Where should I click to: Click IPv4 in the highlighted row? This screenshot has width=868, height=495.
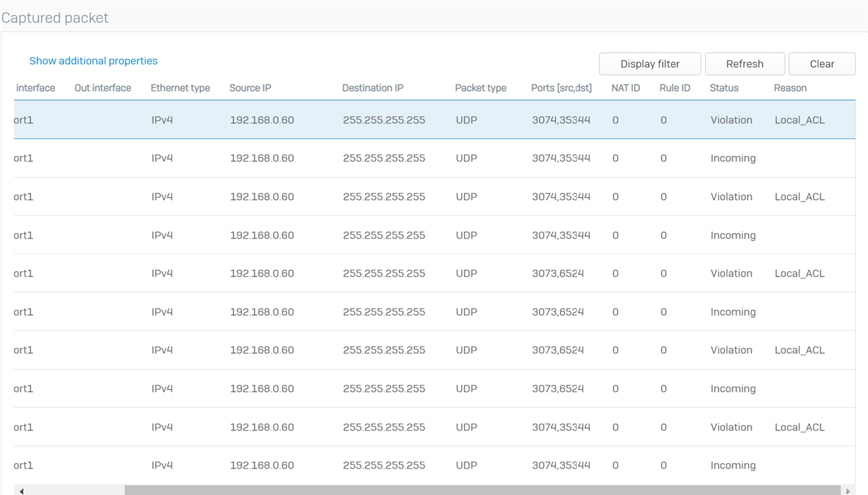coord(162,120)
